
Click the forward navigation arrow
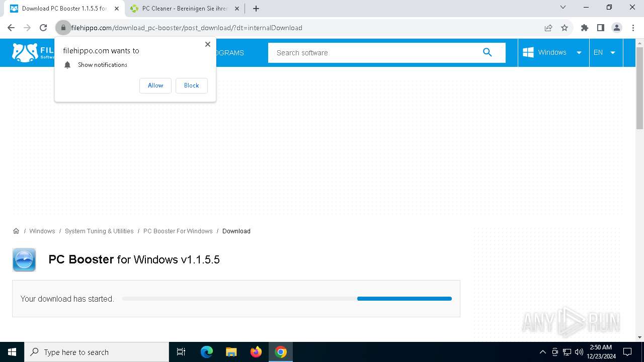click(x=27, y=28)
